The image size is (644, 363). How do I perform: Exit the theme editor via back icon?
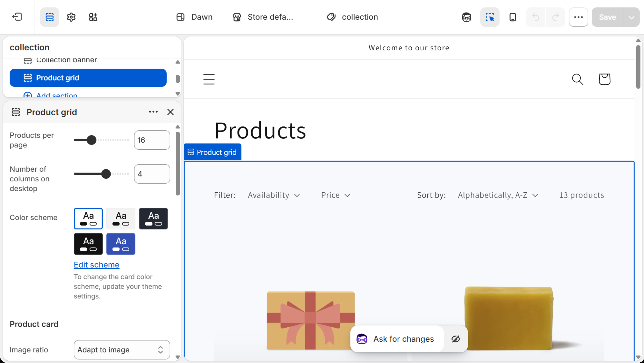(x=17, y=17)
